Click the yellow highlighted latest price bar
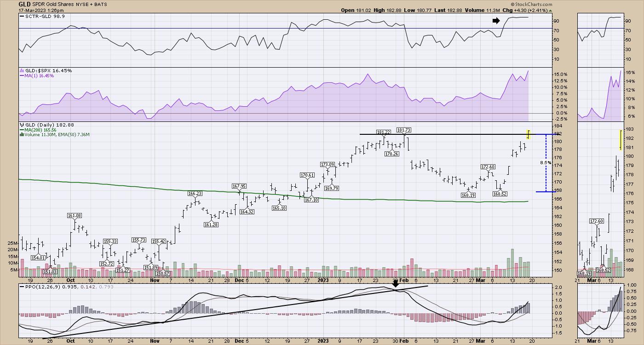The width and height of the screenshot is (644, 345). point(529,134)
